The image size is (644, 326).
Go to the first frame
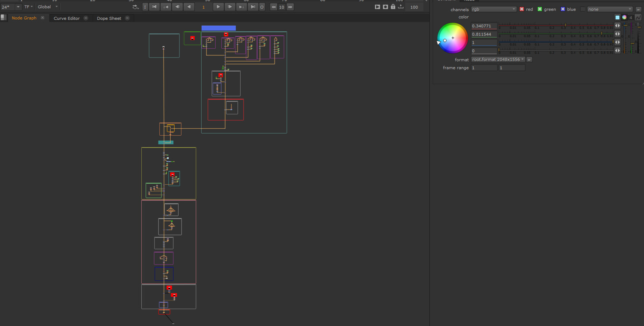[155, 7]
